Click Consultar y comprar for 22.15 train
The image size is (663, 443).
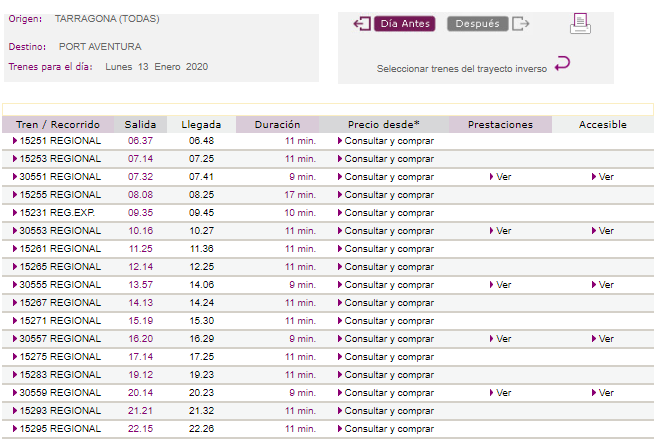388,429
